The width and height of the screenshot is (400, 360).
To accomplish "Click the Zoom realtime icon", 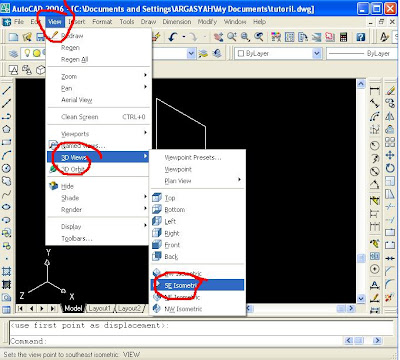I will coord(232,37).
